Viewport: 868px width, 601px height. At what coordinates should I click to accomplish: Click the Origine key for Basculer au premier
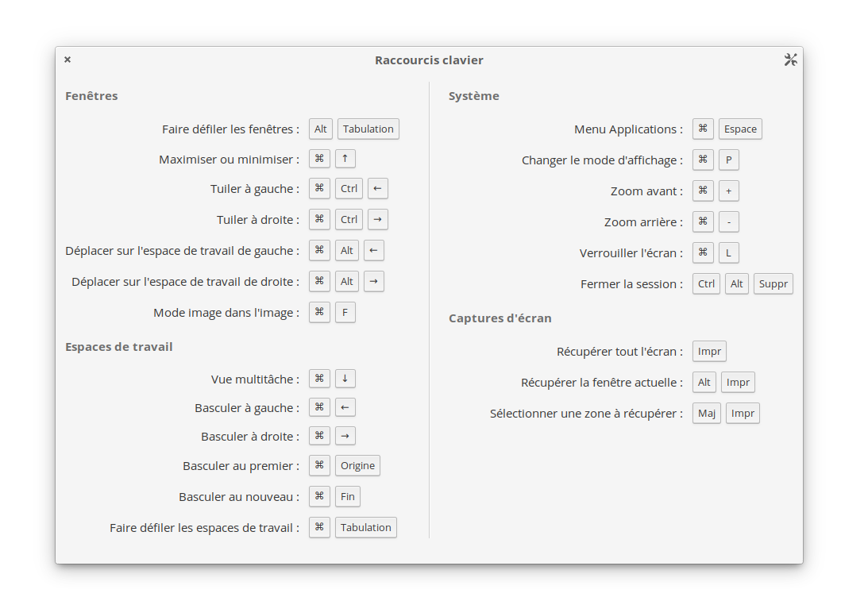pos(357,465)
